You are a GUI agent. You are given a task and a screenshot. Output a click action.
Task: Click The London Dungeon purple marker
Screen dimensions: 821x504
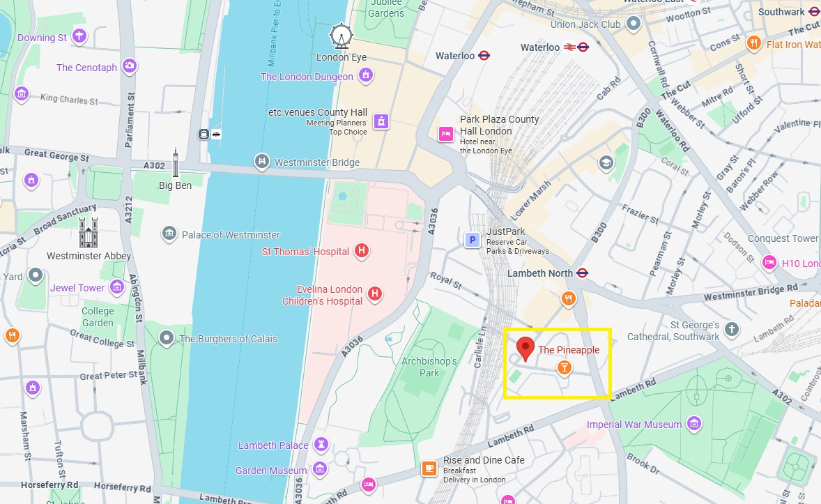[x=366, y=76]
